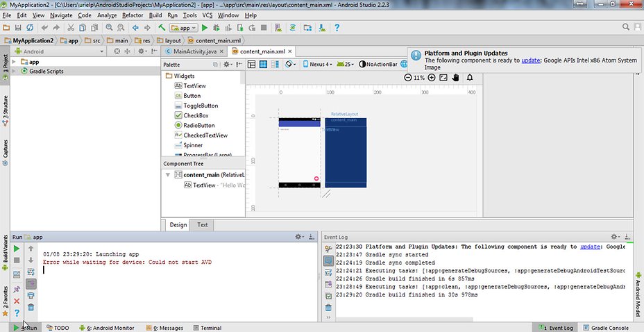This screenshot has width=644, height=332.
Task: Show Design plus Blueprint view icon
Action: point(276,64)
